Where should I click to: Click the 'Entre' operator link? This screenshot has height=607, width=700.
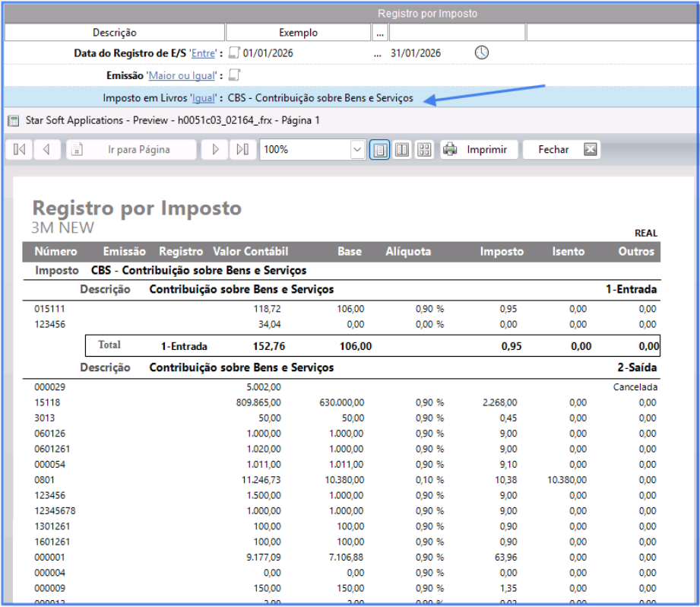[203, 53]
